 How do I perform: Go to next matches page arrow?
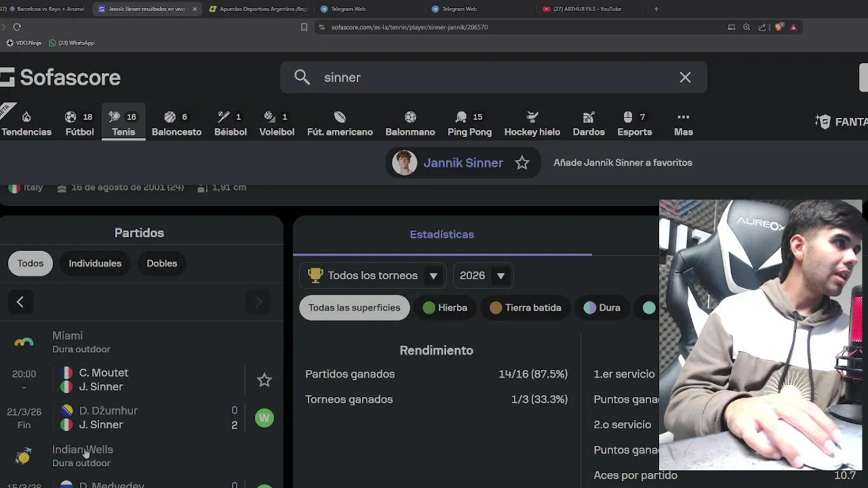[258, 302]
